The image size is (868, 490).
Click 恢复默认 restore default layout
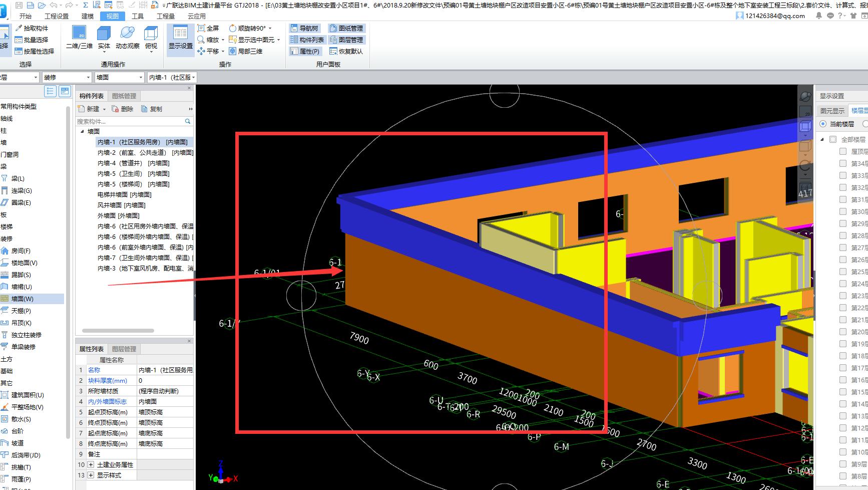[346, 51]
